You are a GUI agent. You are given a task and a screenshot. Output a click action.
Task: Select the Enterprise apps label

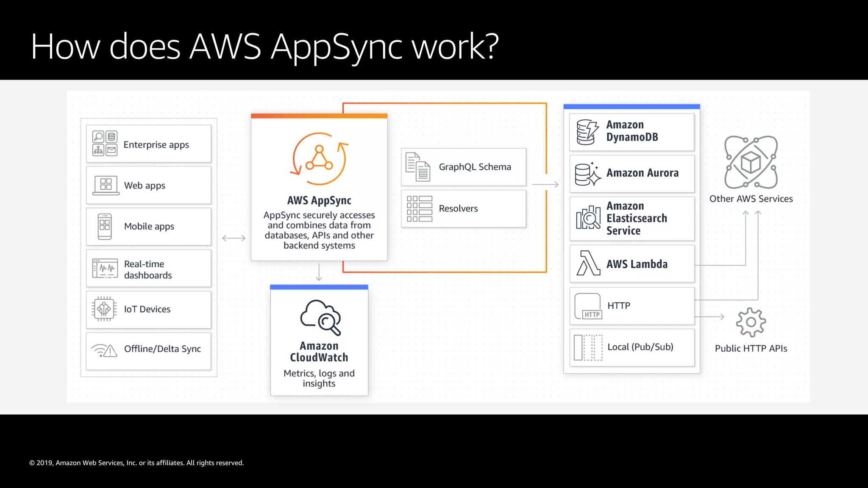click(156, 145)
